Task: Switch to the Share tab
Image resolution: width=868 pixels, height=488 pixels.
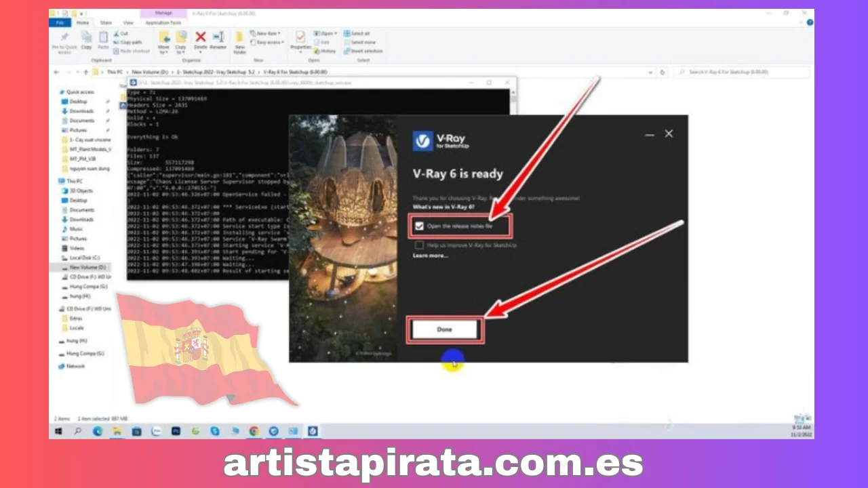Action: pyautogui.click(x=107, y=22)
